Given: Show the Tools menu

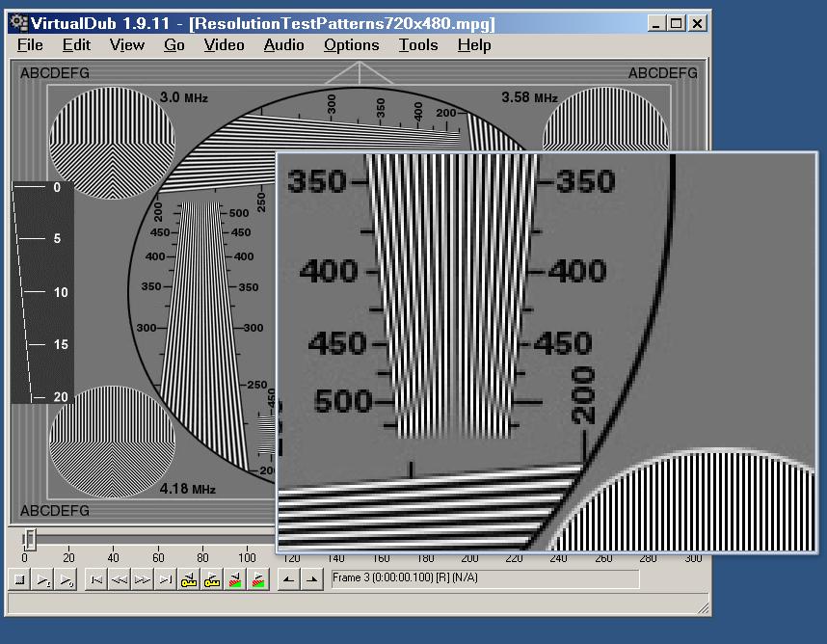Looking at the screenshot, I should point(418,45).
